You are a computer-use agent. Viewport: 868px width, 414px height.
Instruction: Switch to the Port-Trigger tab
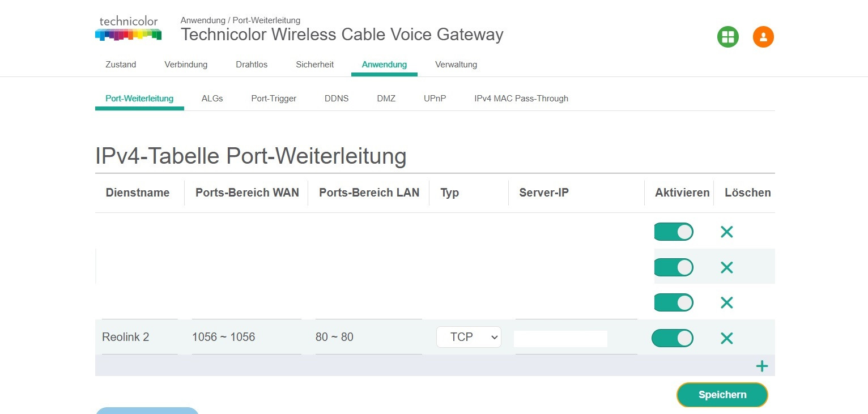274,99
